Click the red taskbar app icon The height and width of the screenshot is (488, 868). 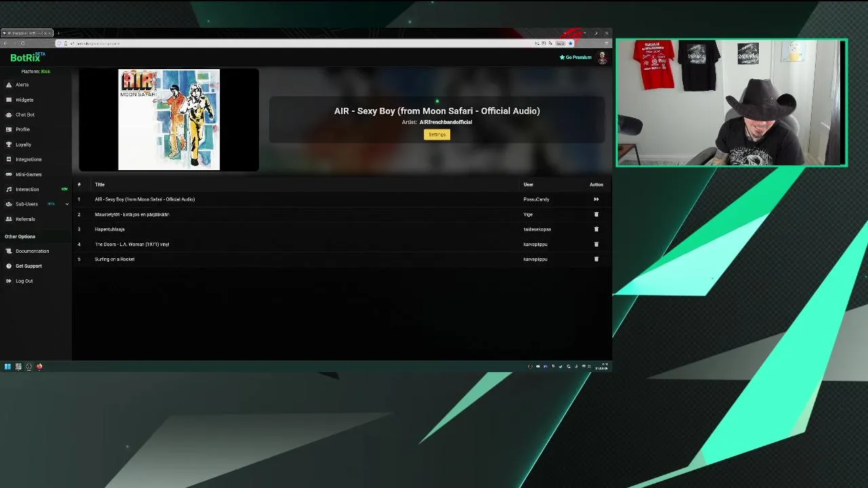[x=39, y=367]
